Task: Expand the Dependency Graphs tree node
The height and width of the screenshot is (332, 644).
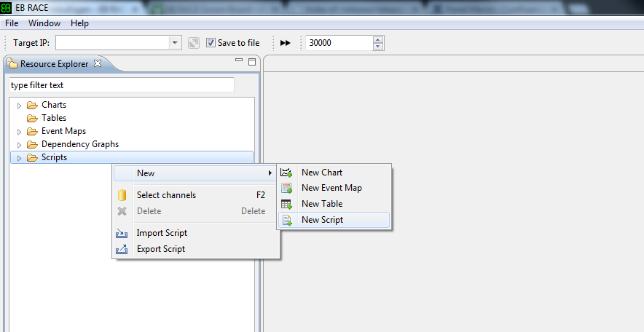Action: tap(19, 145)
